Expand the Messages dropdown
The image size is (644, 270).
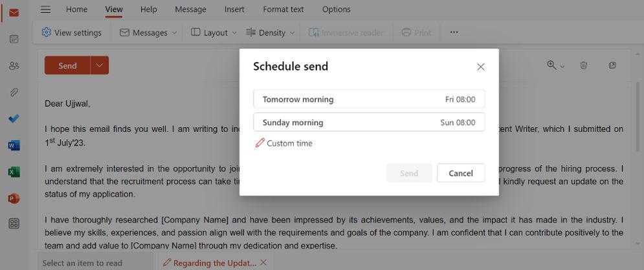[x=148, y=32]
